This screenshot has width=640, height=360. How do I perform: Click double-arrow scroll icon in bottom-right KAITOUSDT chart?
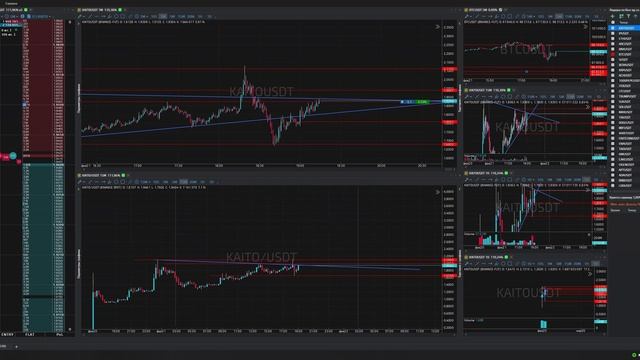pyautogui.click(x=589, y=274)
